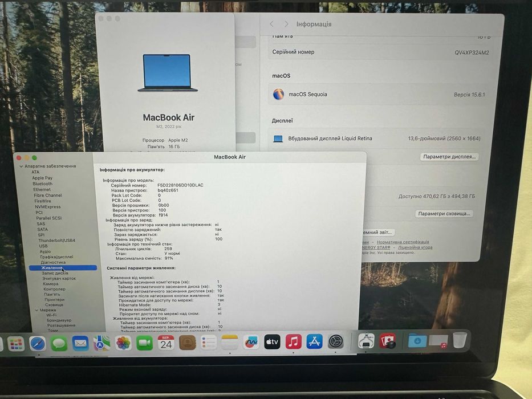
Task: Select USB in the sidebar
Action: pos(43,246)
